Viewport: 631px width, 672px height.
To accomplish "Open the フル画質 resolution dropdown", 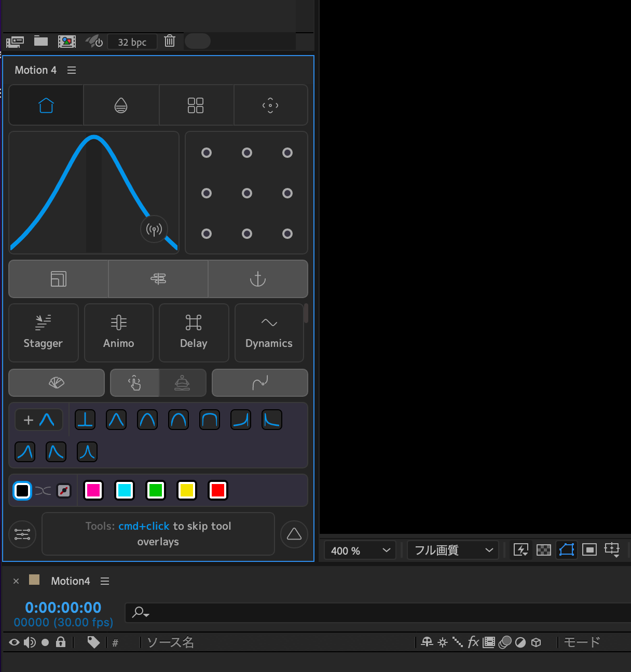I will (x=452, y=550).
